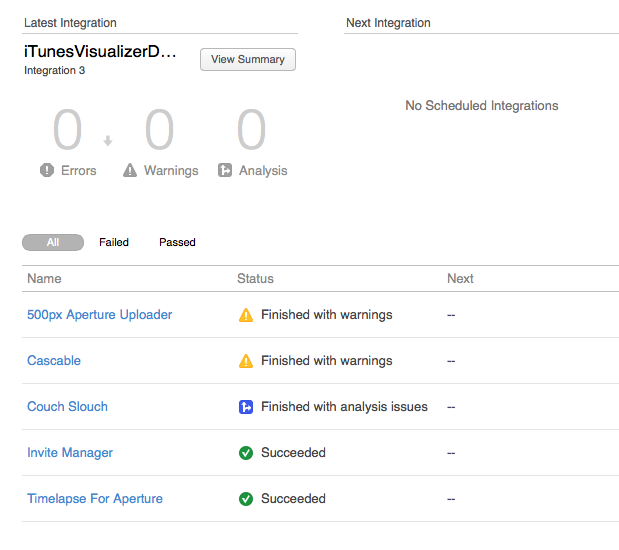
Task: Open the Couch Slouch bot
Action: (67, 407)
